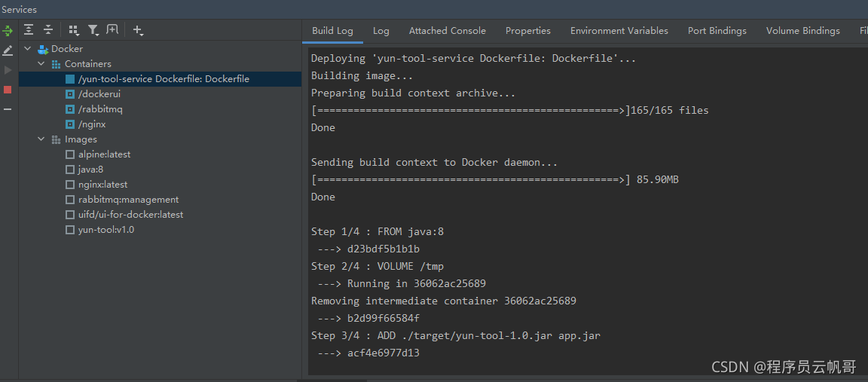Click the '85.90MB' progress line

[495, 179]
